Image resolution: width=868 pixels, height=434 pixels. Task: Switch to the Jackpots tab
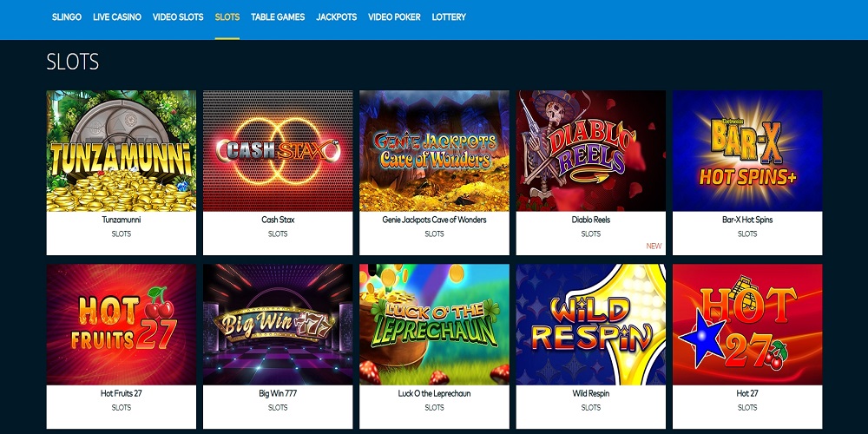coord(337,17)
